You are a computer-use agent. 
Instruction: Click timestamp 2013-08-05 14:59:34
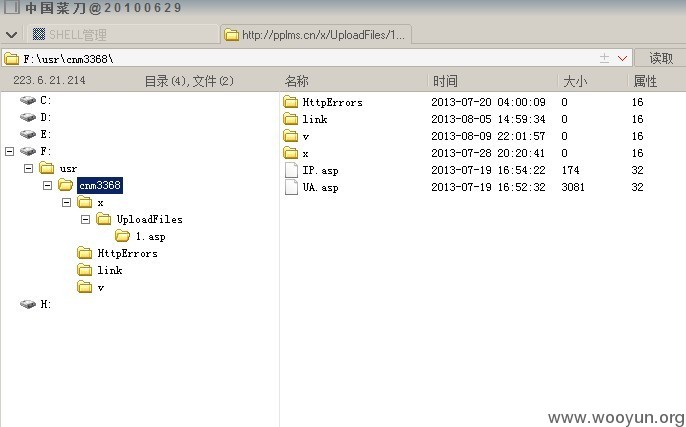[488, 119]
